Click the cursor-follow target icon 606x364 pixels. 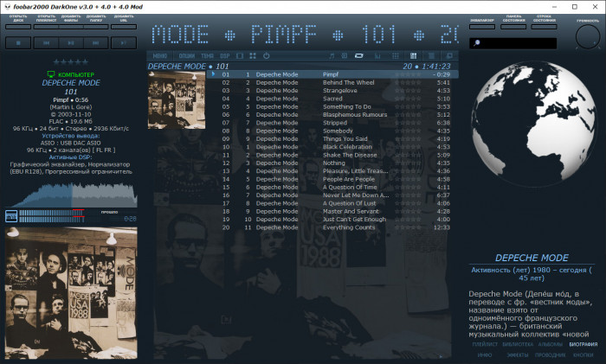pos(345,56)
